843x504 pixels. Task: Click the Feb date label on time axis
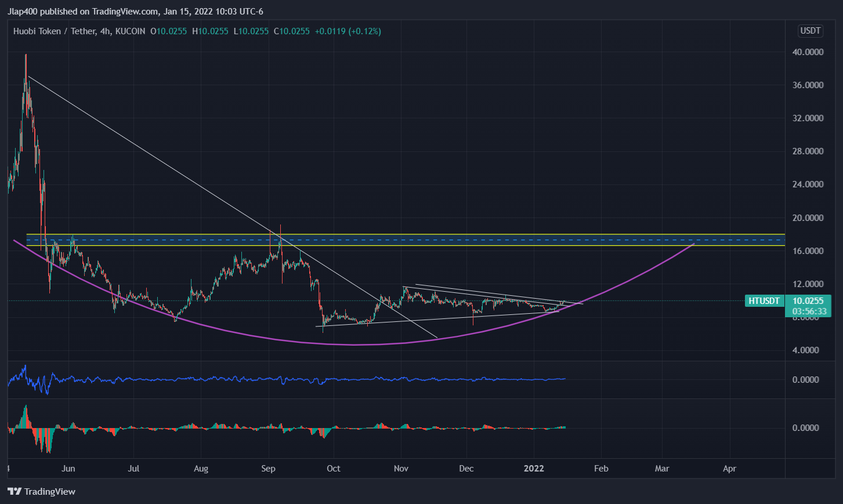(x=601, y=468)
